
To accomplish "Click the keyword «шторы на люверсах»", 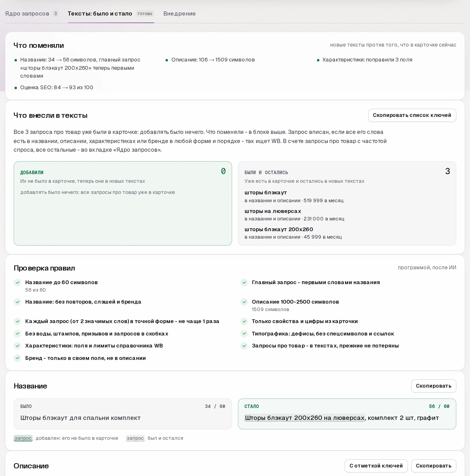I will pos(273,211).
